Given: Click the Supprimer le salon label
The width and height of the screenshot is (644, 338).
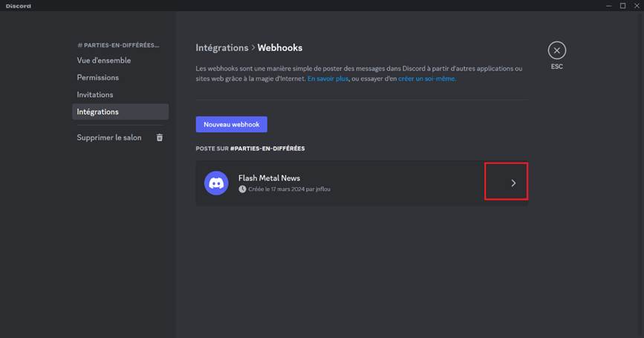Looking at the screenshot, I should click(108, 137).
